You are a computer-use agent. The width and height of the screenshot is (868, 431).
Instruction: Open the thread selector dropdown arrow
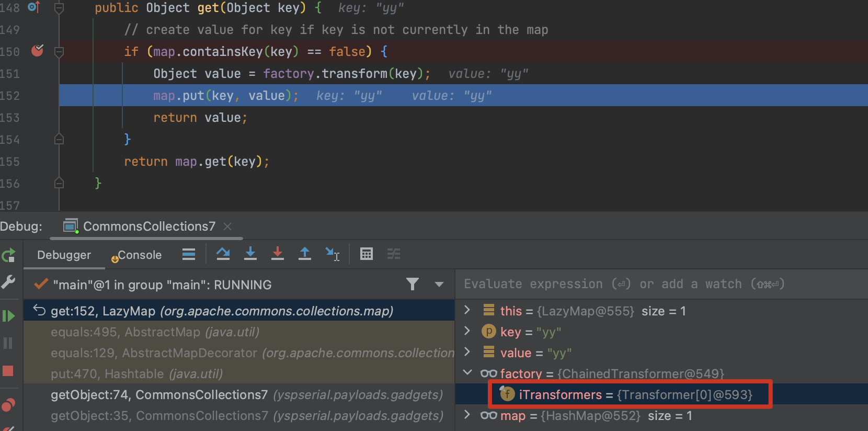[439, 285]
